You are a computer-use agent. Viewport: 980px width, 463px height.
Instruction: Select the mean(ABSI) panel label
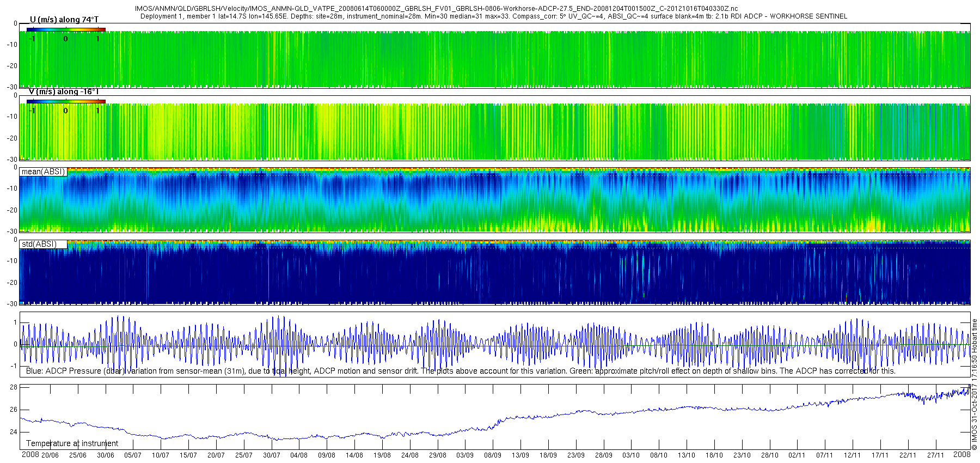(43, 172)
